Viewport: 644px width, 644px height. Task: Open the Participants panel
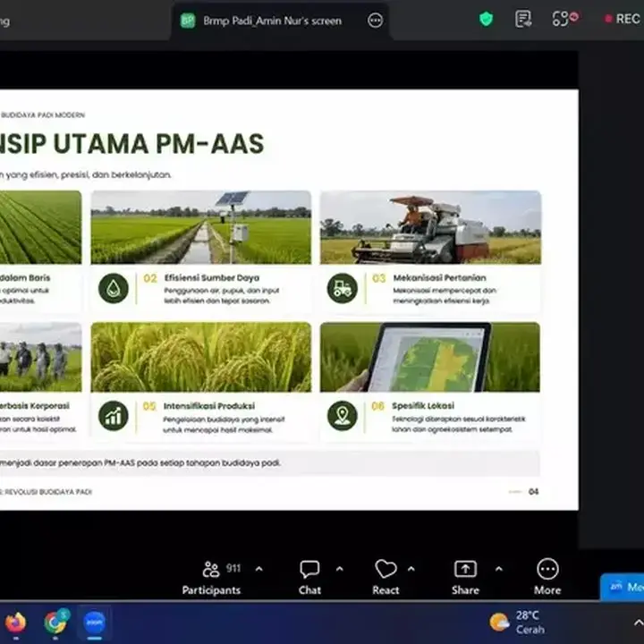click(x=211, y=578)
